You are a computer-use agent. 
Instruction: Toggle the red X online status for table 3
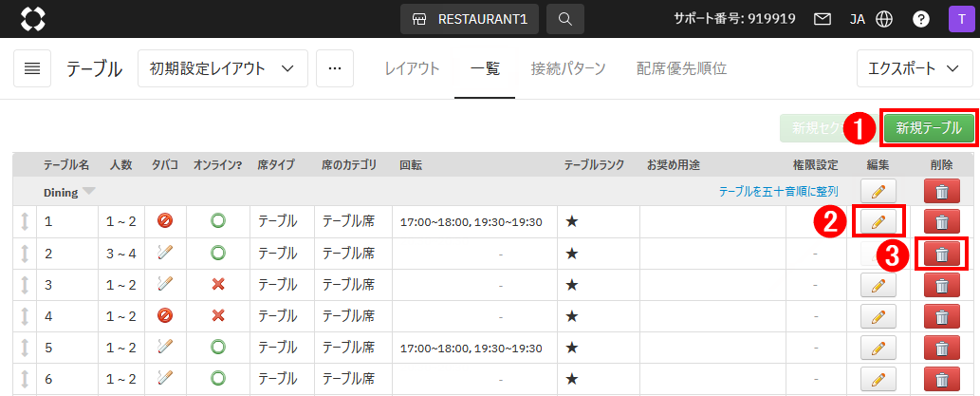pos(218,285)
